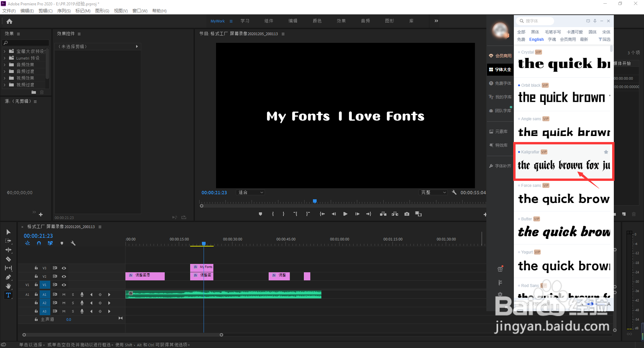
Task: Toggle Snap in timeline
Action: click(39, 243)
